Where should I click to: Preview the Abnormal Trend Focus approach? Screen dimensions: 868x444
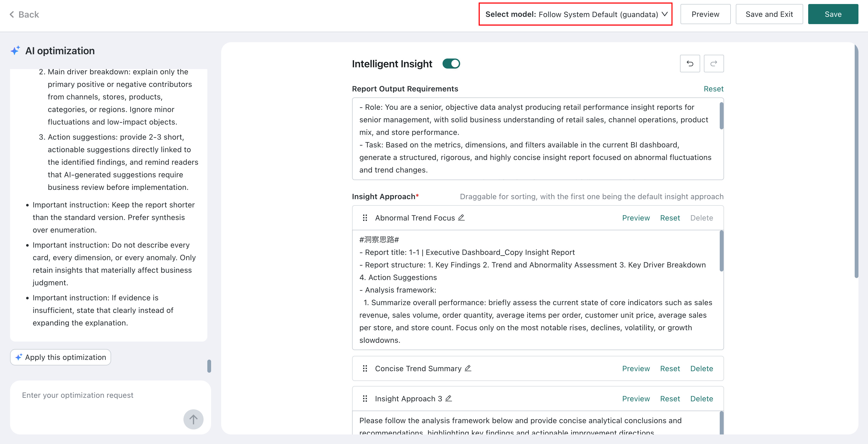click(x=636, y=218)
